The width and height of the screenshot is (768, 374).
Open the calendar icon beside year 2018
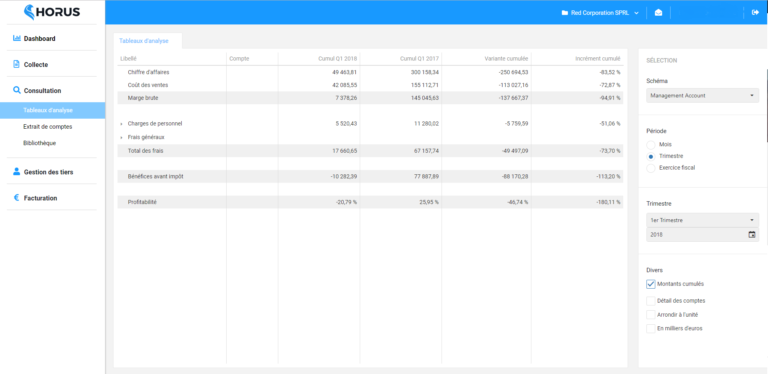click(x=752, y=234)
